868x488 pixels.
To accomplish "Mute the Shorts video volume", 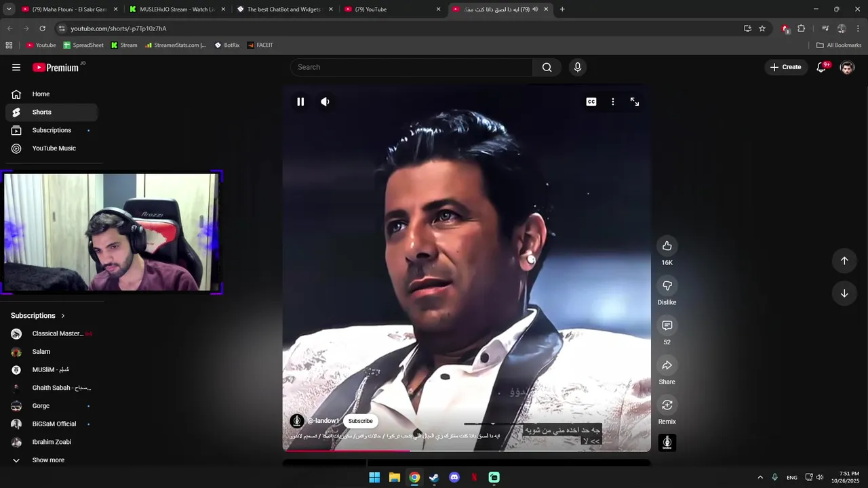I will (325, 102).
